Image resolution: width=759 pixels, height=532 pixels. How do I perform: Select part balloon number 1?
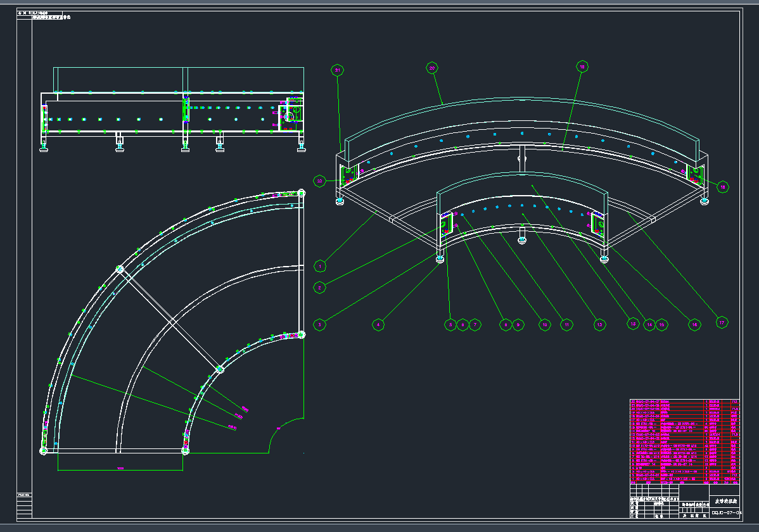pos(321,266)
